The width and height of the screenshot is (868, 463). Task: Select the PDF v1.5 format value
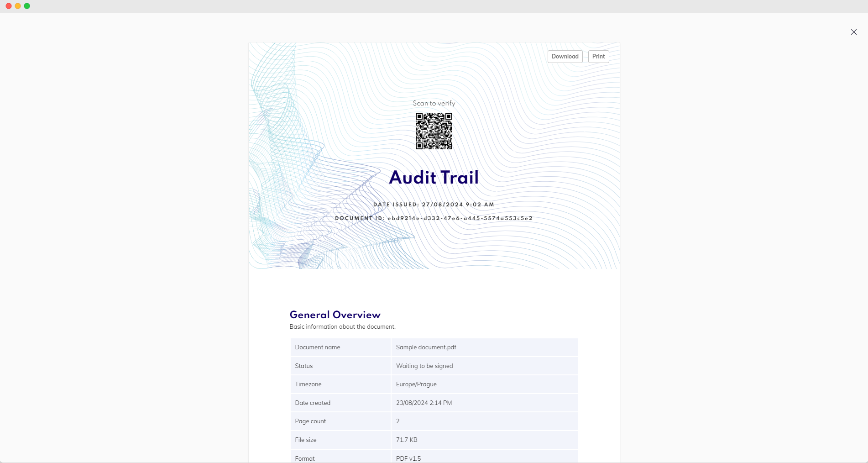[408, 458]
